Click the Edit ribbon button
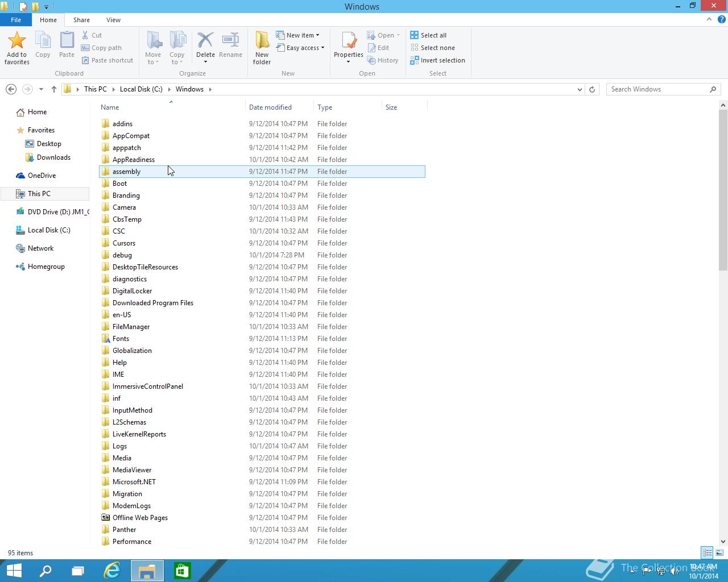This screenshot has width=728, height=582. [378, 48]
